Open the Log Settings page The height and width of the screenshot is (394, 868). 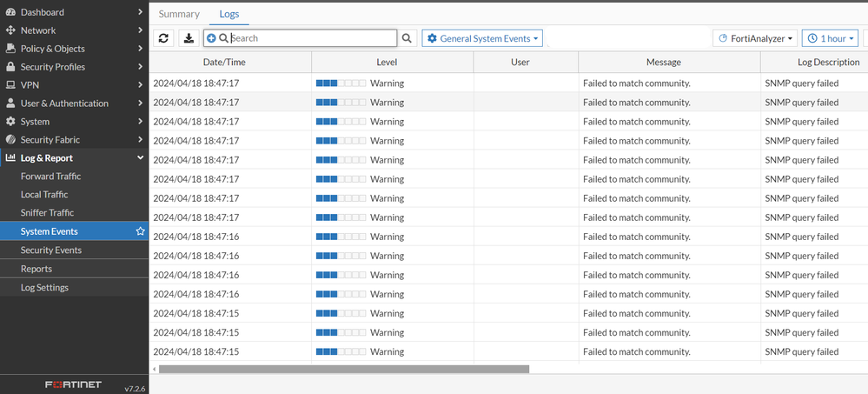(x=44, y=287)
